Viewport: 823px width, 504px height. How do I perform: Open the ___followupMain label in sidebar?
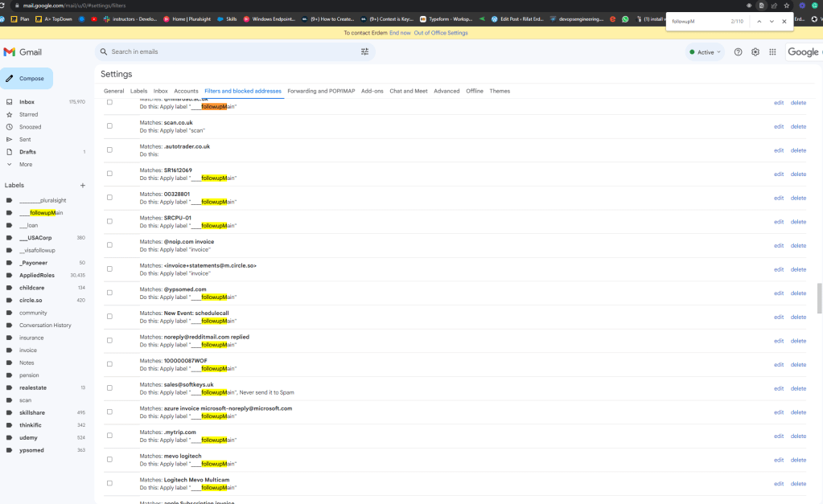click(x=41, y=213)
